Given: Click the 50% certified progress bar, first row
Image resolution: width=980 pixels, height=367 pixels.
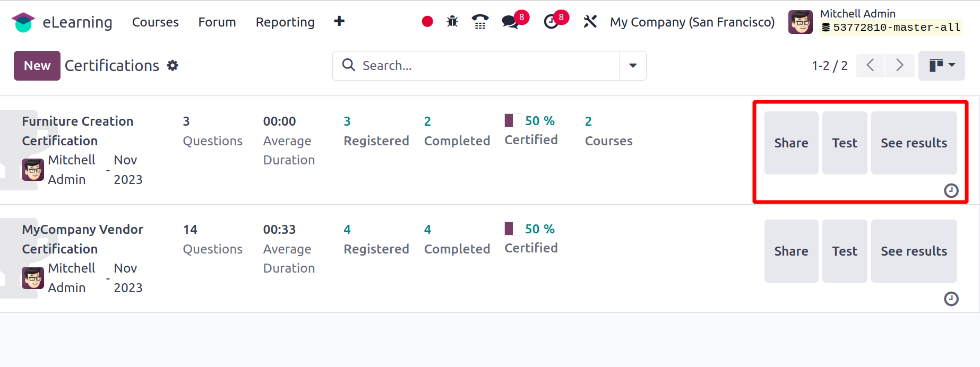Looking at the screenshot, I should coord(513,120).
